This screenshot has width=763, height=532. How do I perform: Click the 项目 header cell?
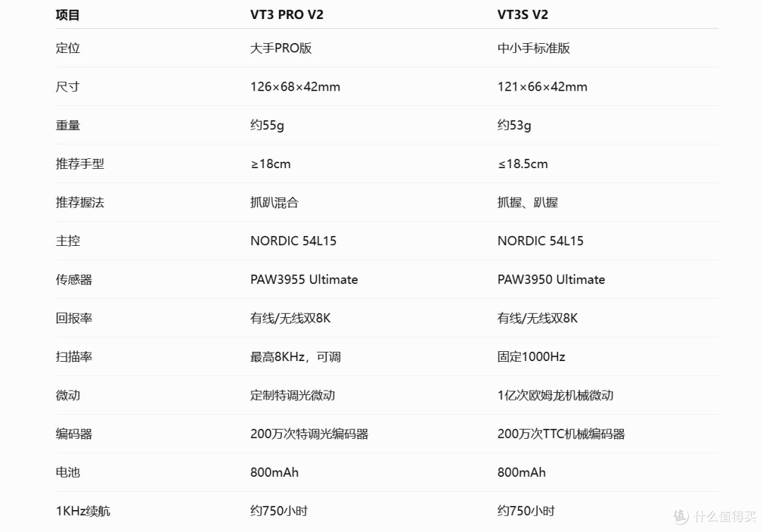(68, 15)
